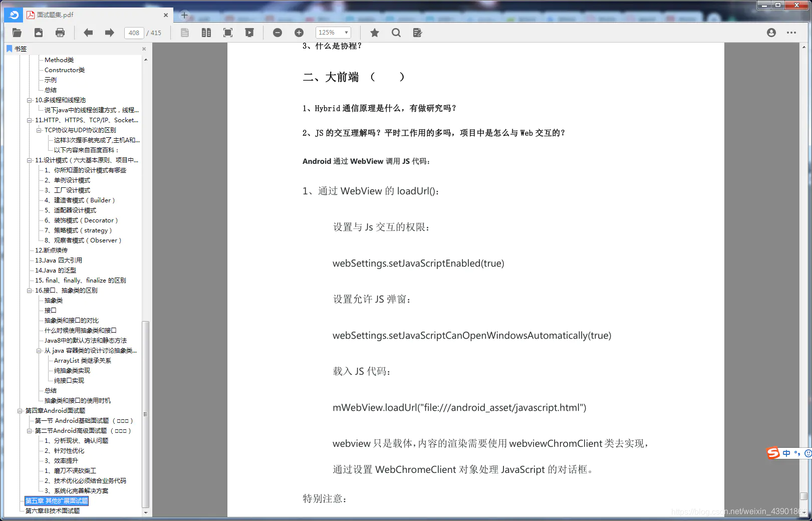
Task: Go to previous page with left arrow
Action: (88, 33)
